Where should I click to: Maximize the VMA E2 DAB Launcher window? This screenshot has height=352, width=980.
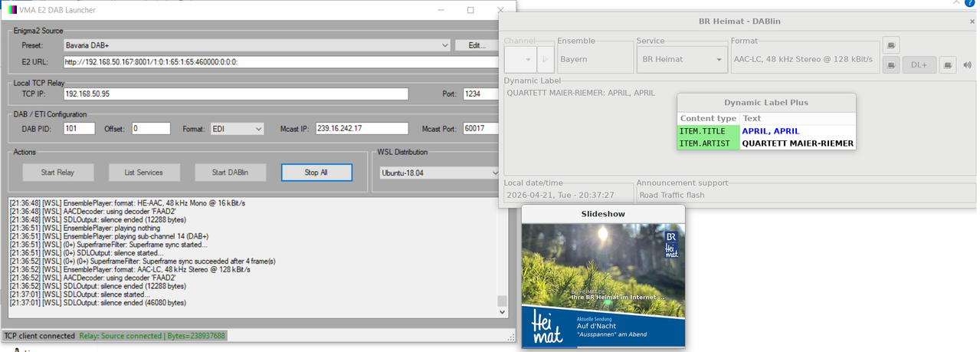[470, 11]
